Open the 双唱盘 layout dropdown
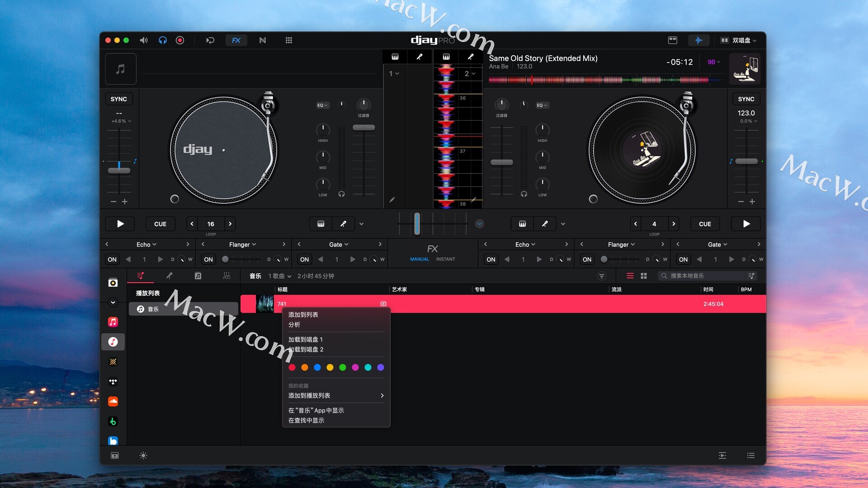The width and height of the screenshot is (868, 488). click(x=738, y=40)
